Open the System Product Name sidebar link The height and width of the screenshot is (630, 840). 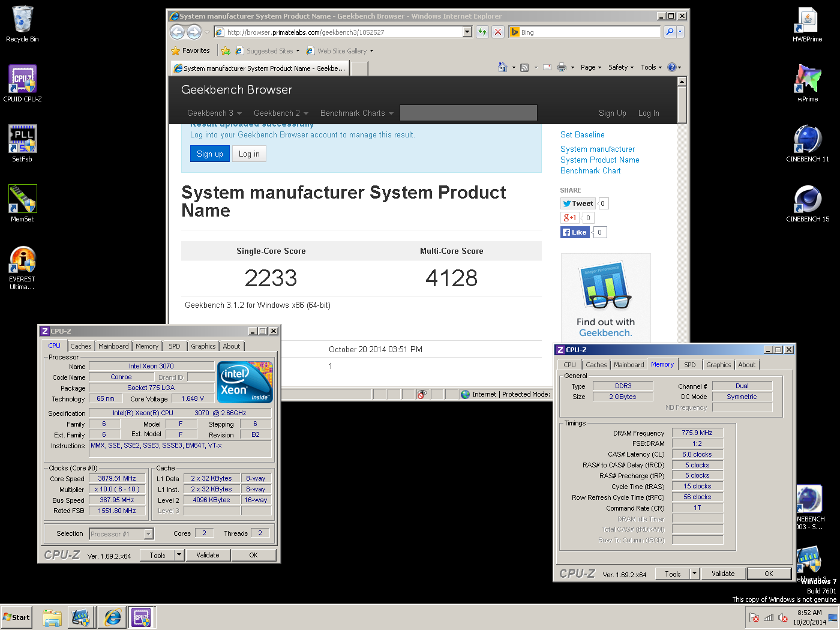pos(600,160)
